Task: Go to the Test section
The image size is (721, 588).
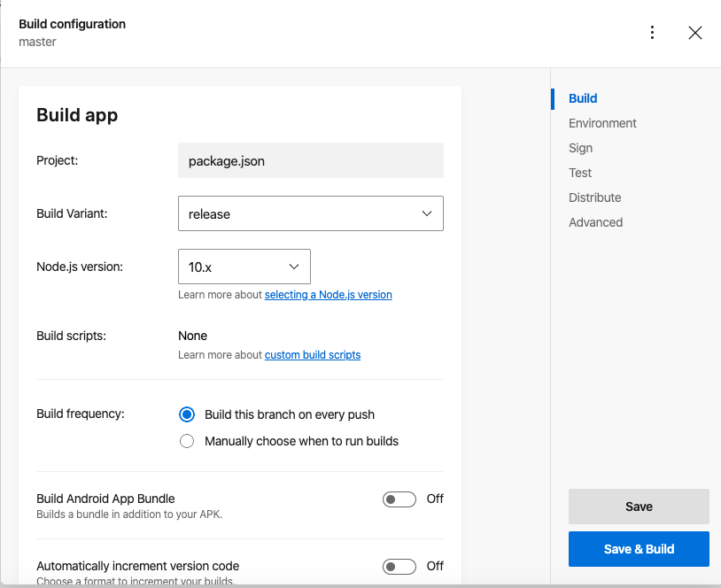Action: (580, 173)
